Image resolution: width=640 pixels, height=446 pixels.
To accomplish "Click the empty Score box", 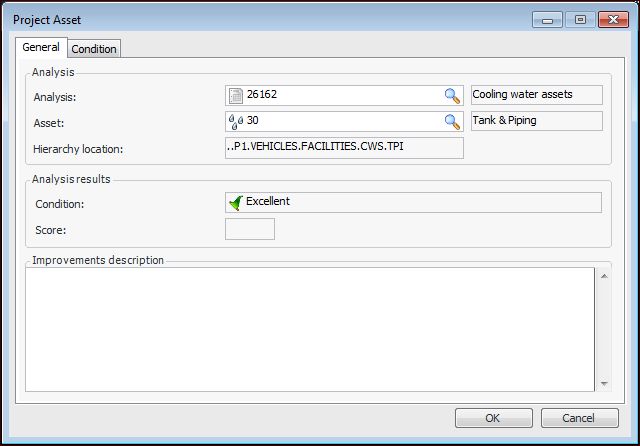I will (250, 229).
